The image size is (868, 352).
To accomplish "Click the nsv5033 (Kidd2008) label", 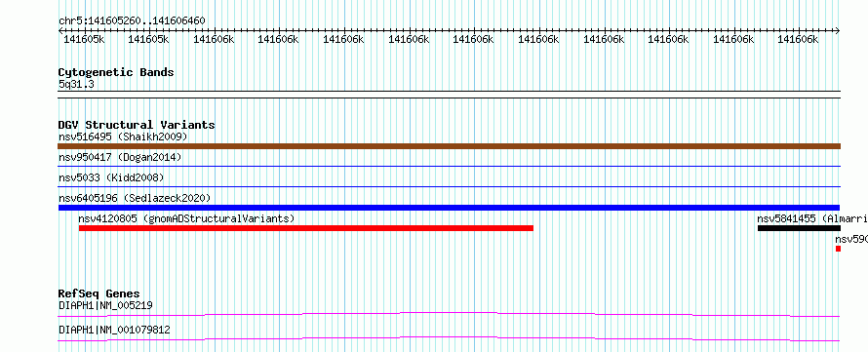I will point(111,177).
